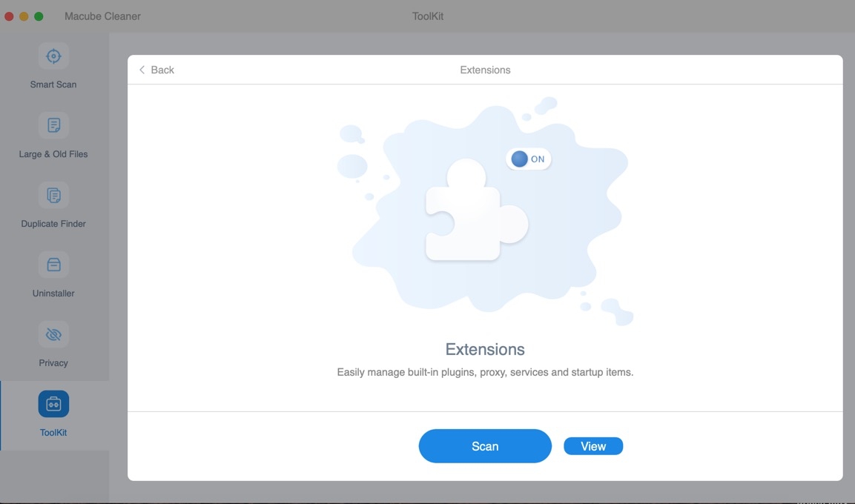Click the Extensions header title
The width and height of the screenshot is (855, 504).
485,70
